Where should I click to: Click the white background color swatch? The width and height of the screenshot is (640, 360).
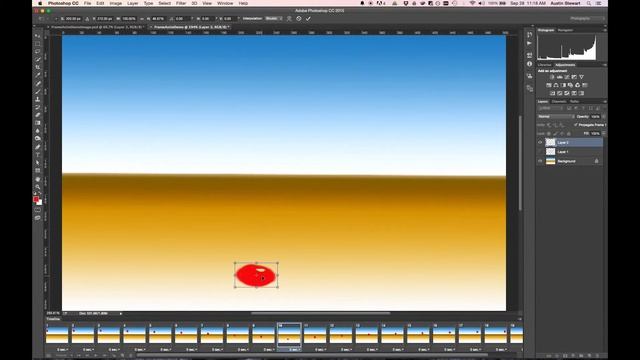[x=40, y=202]
